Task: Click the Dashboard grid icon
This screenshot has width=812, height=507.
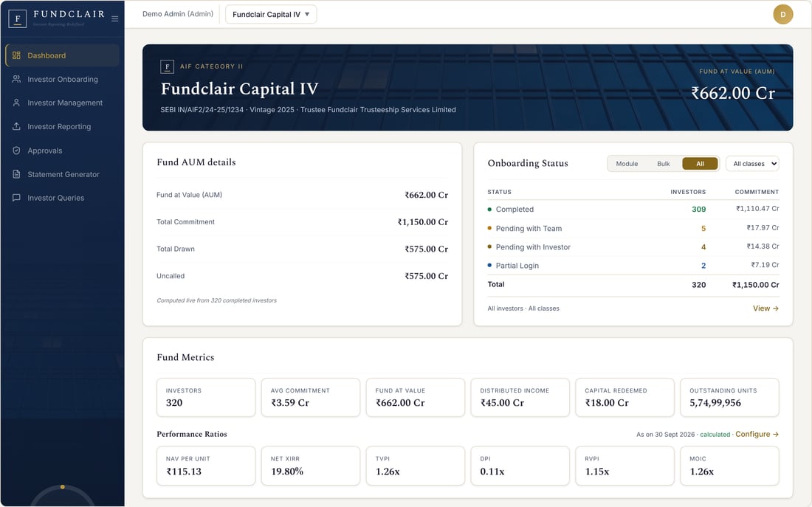Action: tap(16, 55)
